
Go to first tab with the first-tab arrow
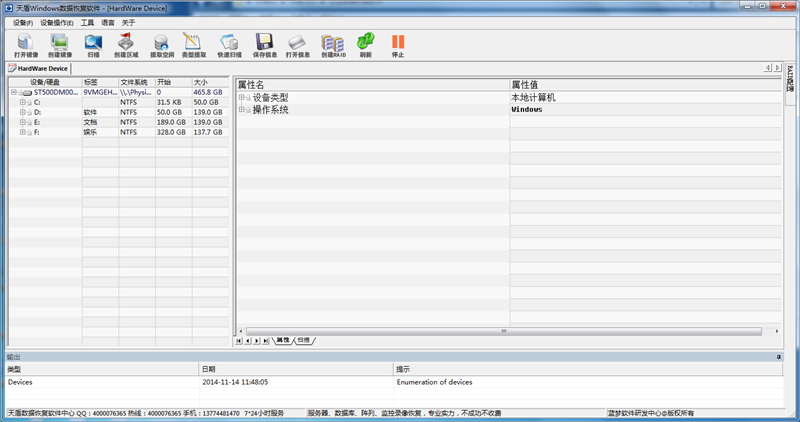[239, 341]
